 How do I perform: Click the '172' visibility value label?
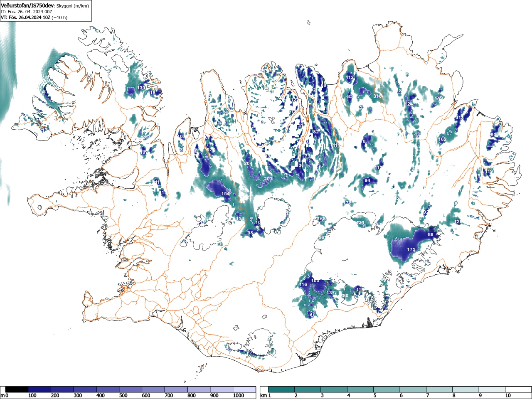(x=347, y=203)
